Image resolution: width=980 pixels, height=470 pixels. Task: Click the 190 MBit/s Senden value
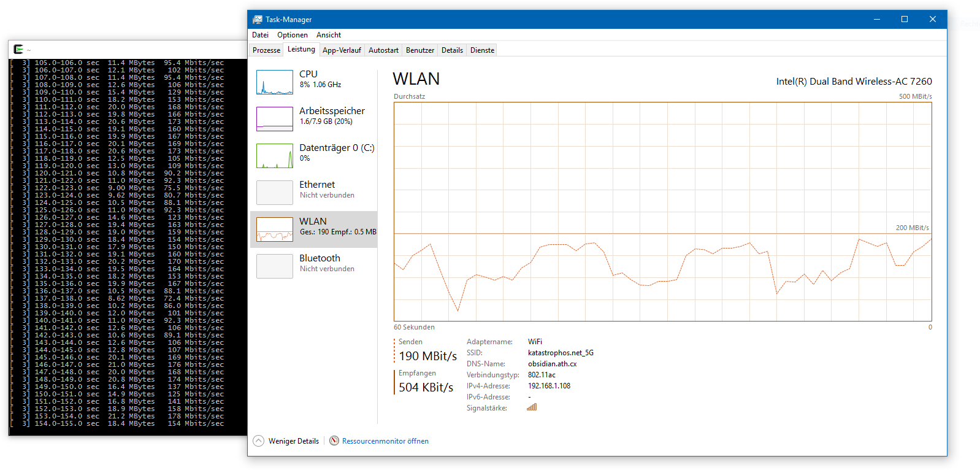point(428,356)
